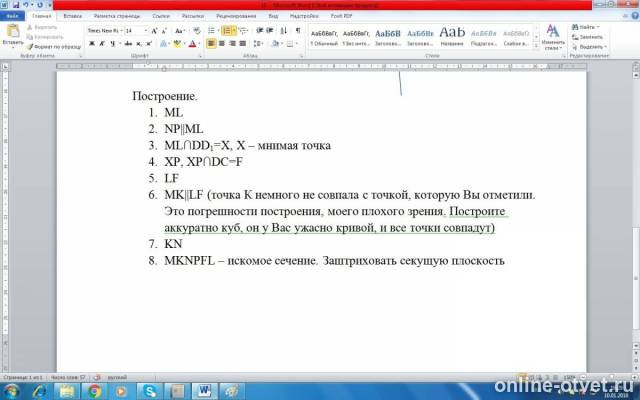Switch to the Foxit PDF tab
Viewport: 640px width, 400px height.
(x=341, y=16)
